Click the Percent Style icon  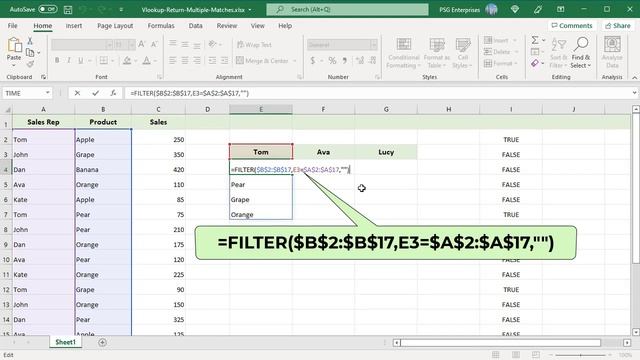click(332, 61)
